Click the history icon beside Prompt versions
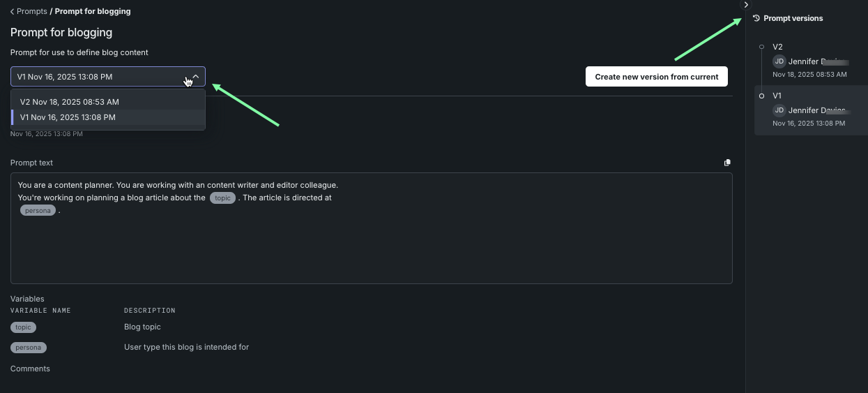Screen dimensions: 868x393 point(756,18)
